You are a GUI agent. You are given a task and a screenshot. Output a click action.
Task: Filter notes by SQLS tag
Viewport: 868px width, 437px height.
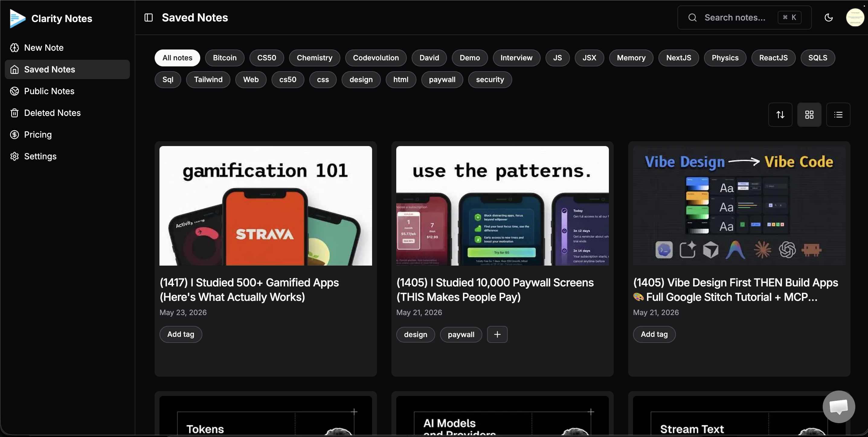[818, 58]
